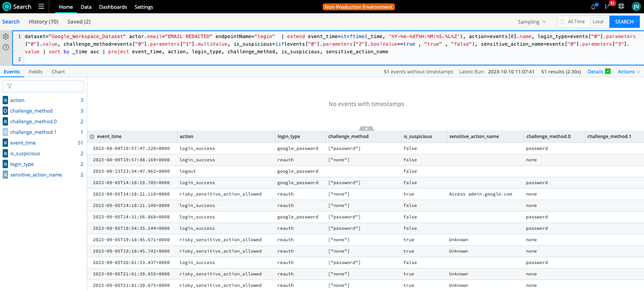Switch to the Fields tab

(x=35, y=72)
